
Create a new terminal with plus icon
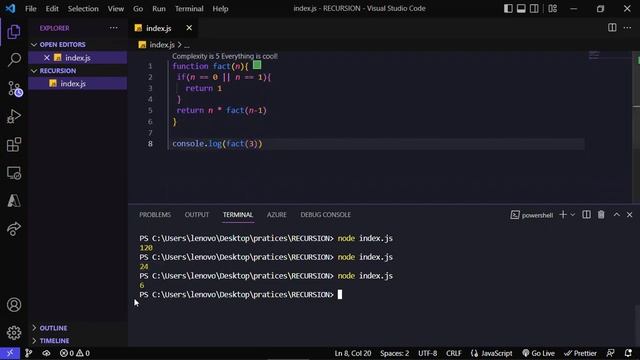click(x=563, y=215)
